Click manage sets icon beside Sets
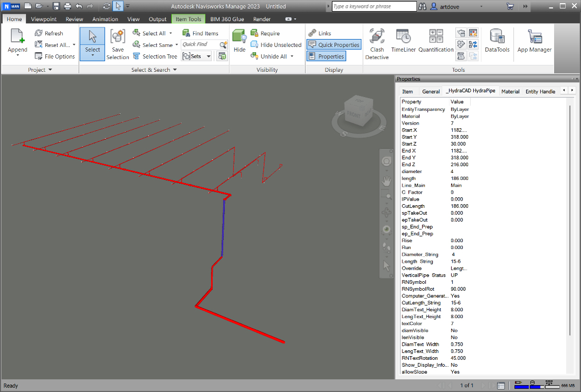Viewport: 581px width, 392px height. click(222, 56)
